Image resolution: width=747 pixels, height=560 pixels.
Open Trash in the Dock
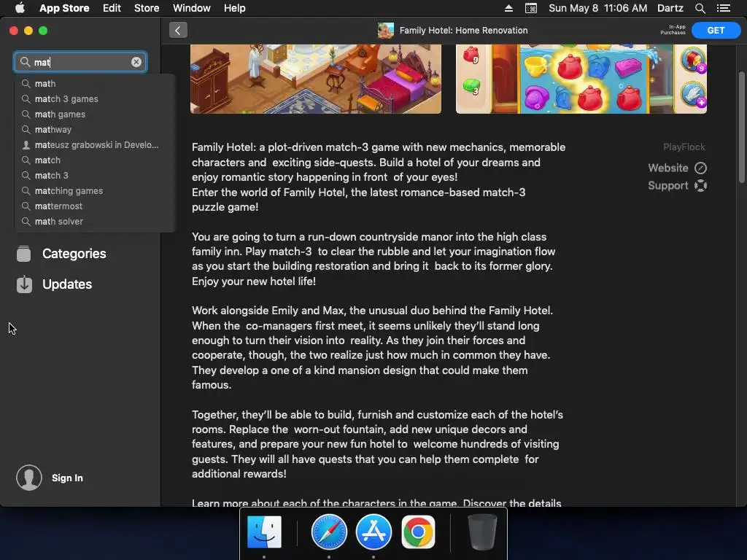tap(482, 532)
